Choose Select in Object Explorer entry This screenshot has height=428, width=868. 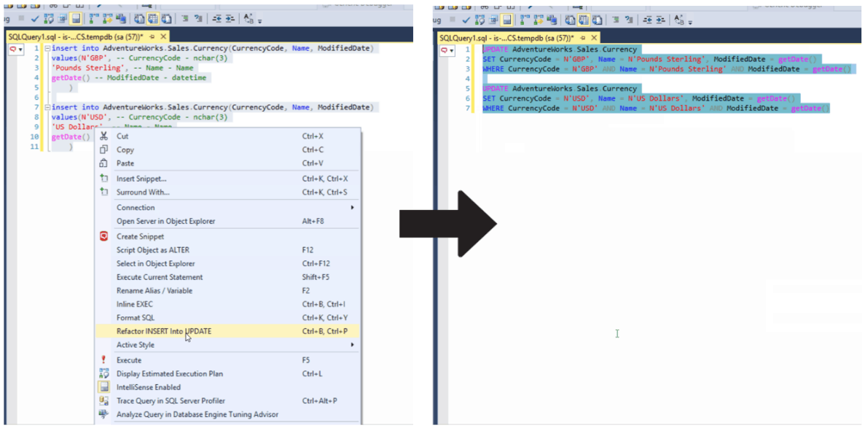227,263
